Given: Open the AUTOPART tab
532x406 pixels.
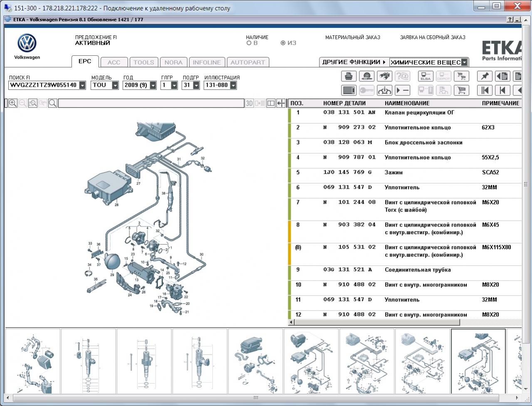Looking at the screenshot, I should tap(247, 62).
